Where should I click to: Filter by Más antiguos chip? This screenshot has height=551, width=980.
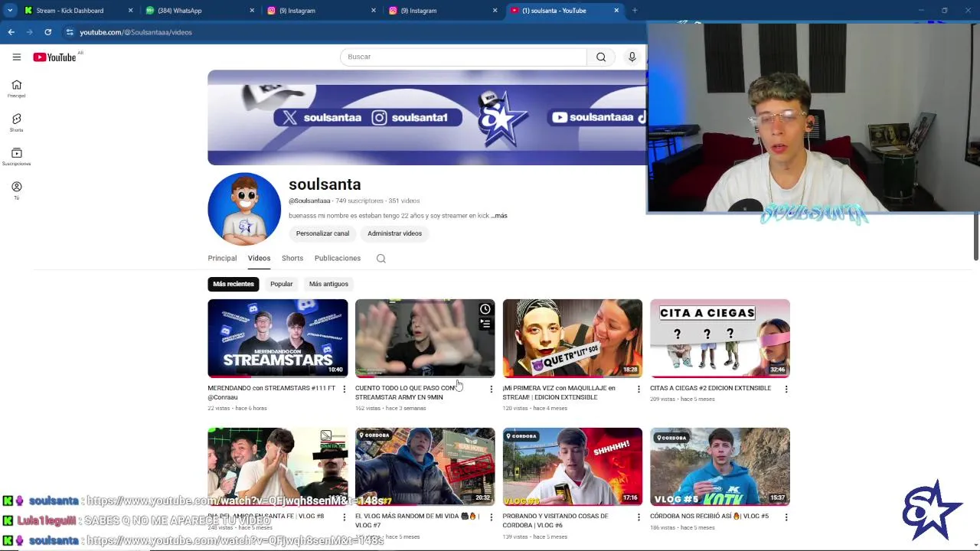pyautogui.click(x=328, y=284)
